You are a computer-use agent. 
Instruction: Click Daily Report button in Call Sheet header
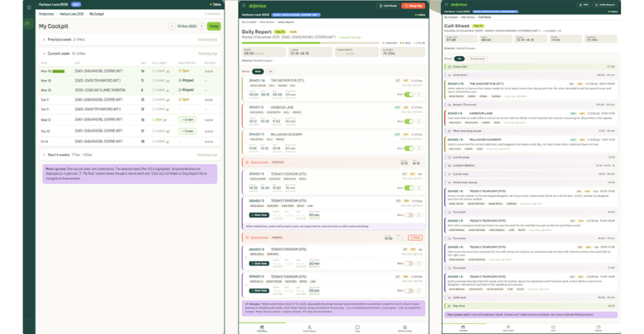coord(605,4)
